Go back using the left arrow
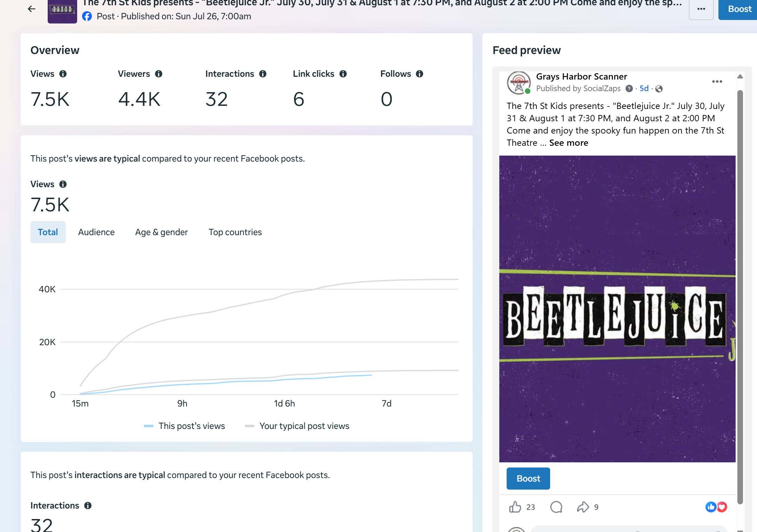This screenshot has height=532, width=757. (x=32, y=9)
